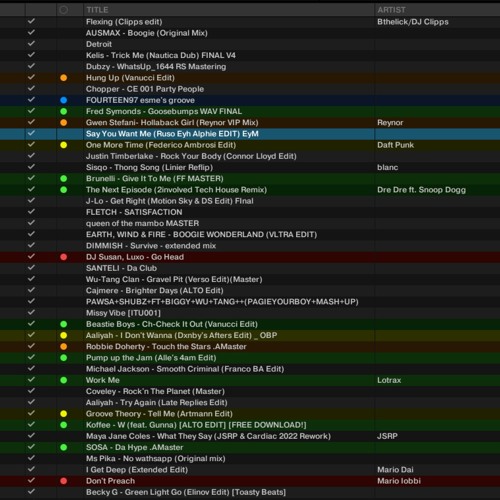Click the green dot on Fred Symonds - Goosebumps
500x500 pixels.
64,111
